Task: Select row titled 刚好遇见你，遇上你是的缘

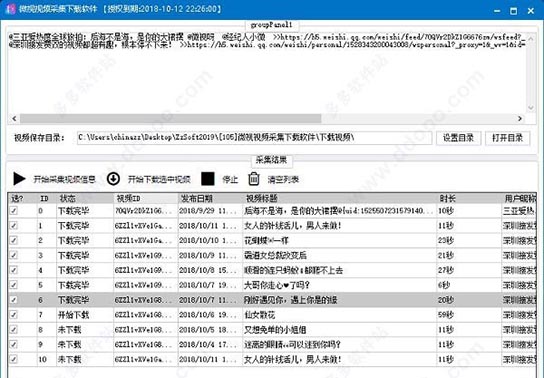Action: [x=272, y=300]
